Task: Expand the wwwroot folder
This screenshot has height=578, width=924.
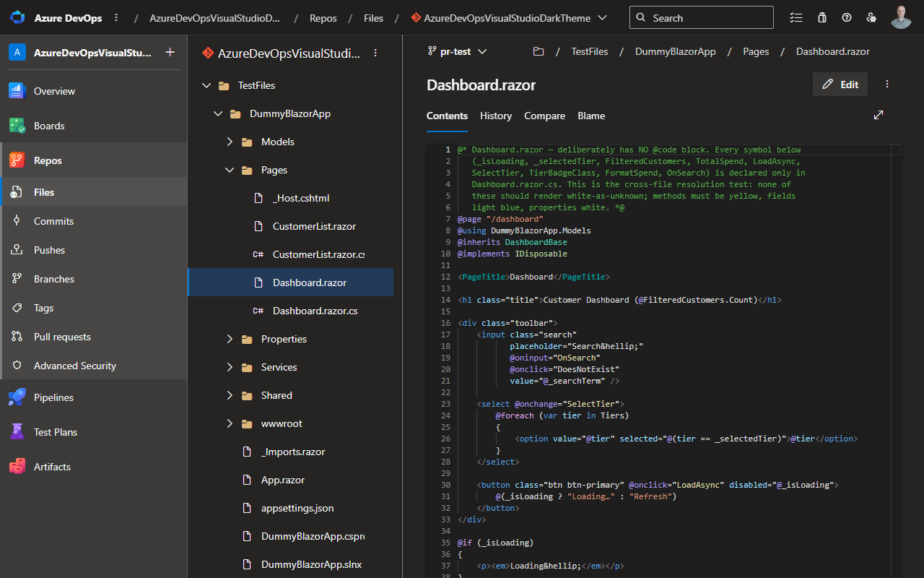Action: (230, 423)
